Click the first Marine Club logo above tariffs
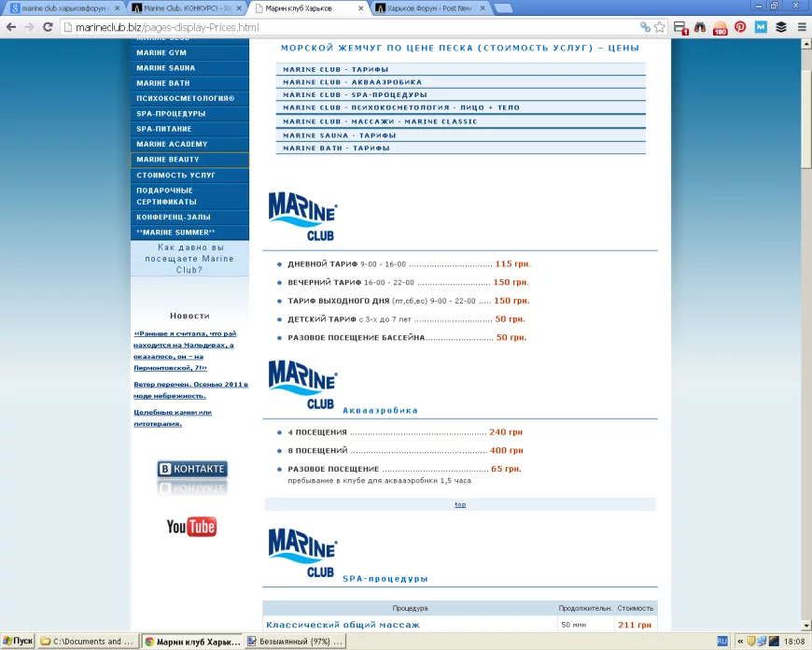 click(x=303, y=217)
